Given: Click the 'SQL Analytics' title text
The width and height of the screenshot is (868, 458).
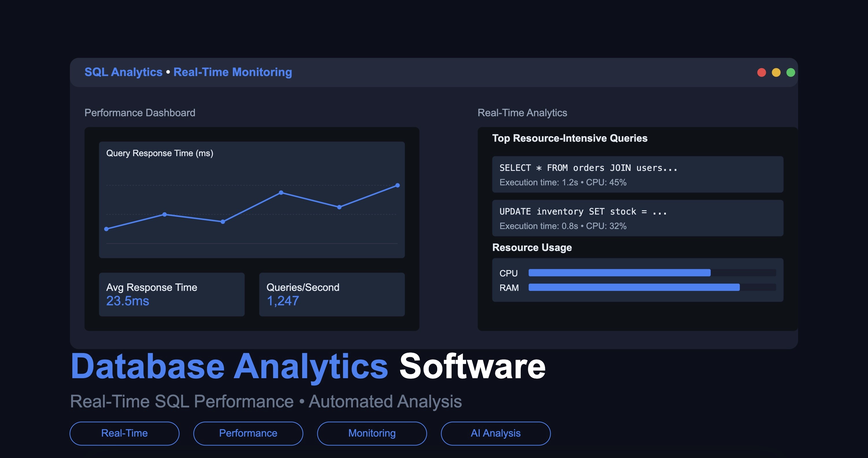Looking at the screenshot, I should (x=123, y=72).
